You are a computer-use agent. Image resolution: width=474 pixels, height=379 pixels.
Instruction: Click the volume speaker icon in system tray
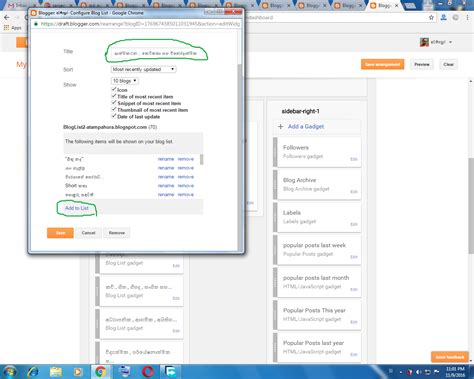(x=418, y=372)
